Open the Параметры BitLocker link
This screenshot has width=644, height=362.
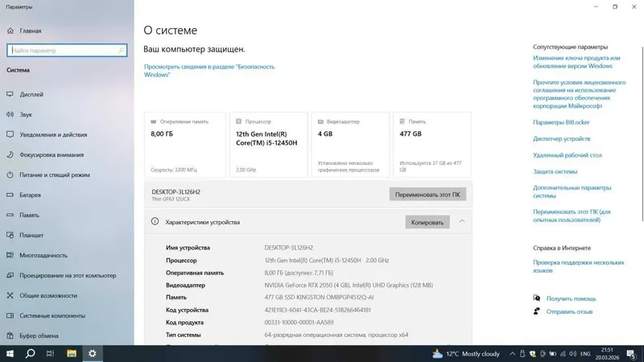coord(561,122)
